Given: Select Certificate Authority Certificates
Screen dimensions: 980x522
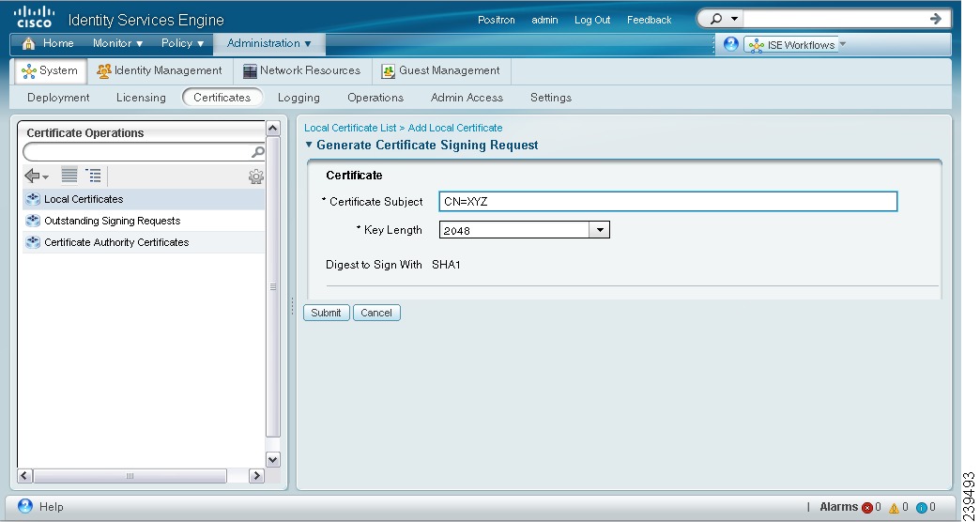Looking at the screenshot, I should [x=144, y=242].
